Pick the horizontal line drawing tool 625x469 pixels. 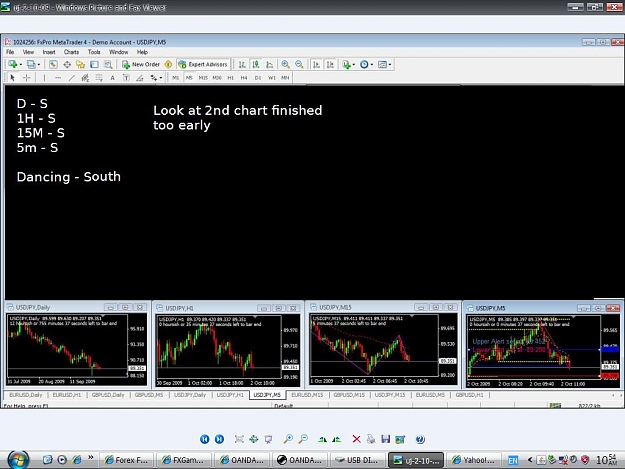point(58,78)
